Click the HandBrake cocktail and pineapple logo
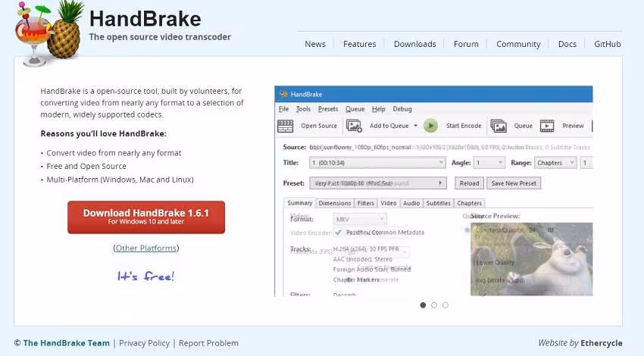Viewport: 644px width, 356px height. [49, 33]
